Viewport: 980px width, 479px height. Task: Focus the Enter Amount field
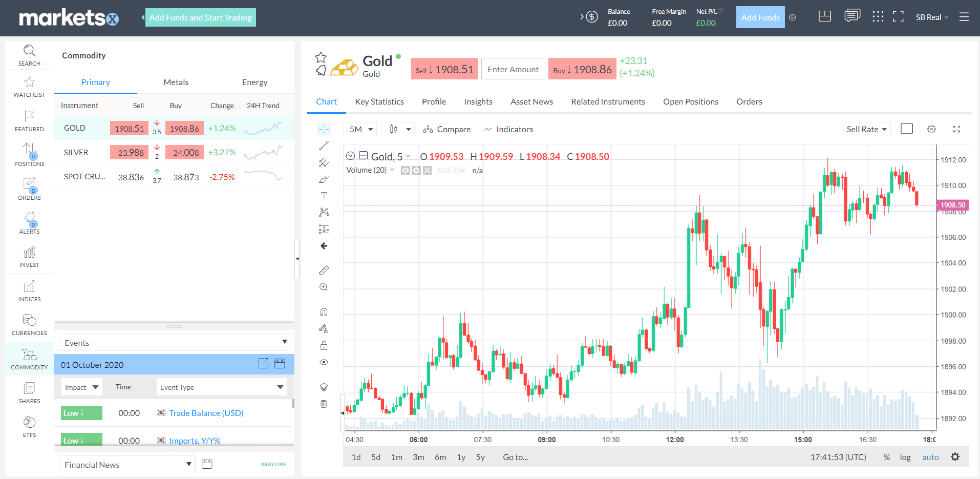[x=513, y=69]
